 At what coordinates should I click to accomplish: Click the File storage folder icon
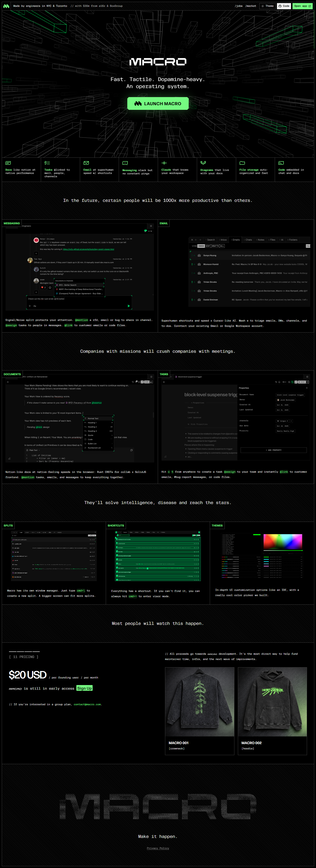(242, 163)
